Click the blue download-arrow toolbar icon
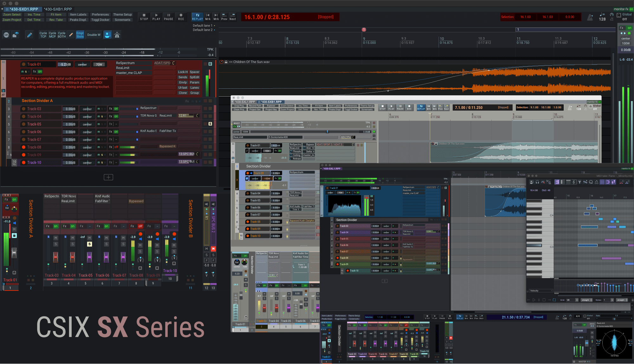Image resolution: width=634 pixels, height=364 pixels. click(x=108, y=35)
